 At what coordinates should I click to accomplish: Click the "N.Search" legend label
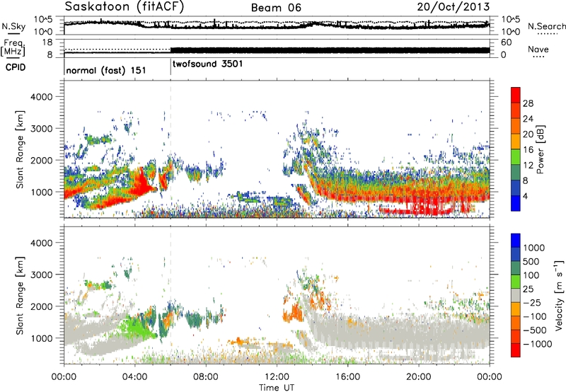click(x=546, y=26)
